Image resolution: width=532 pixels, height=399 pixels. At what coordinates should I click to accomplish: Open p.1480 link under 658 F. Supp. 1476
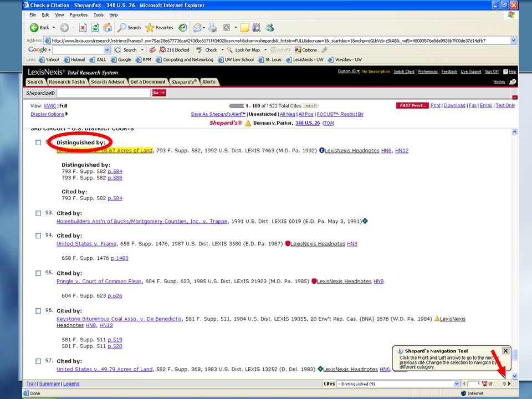120,258
